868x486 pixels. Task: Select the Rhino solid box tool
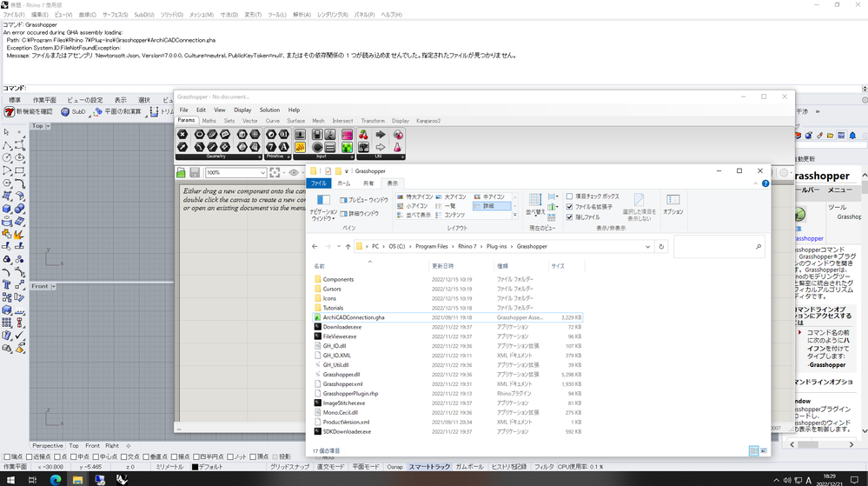(x=7, y=209)
